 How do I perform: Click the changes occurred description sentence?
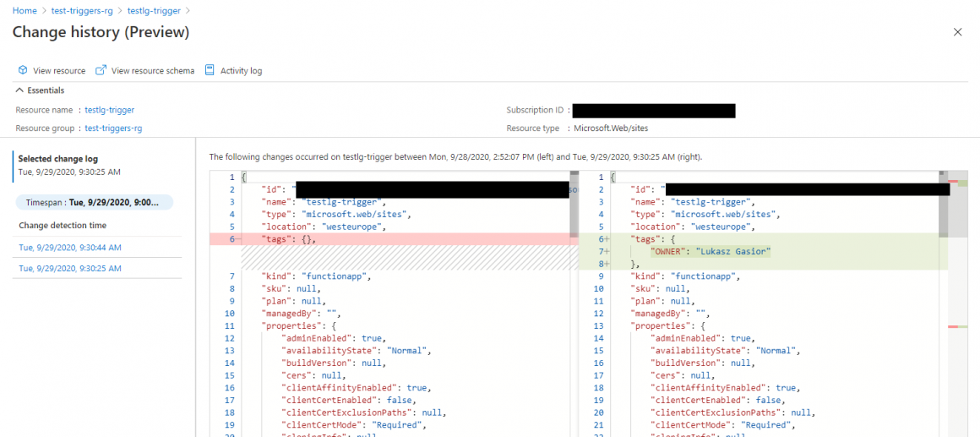coord(455,157)
